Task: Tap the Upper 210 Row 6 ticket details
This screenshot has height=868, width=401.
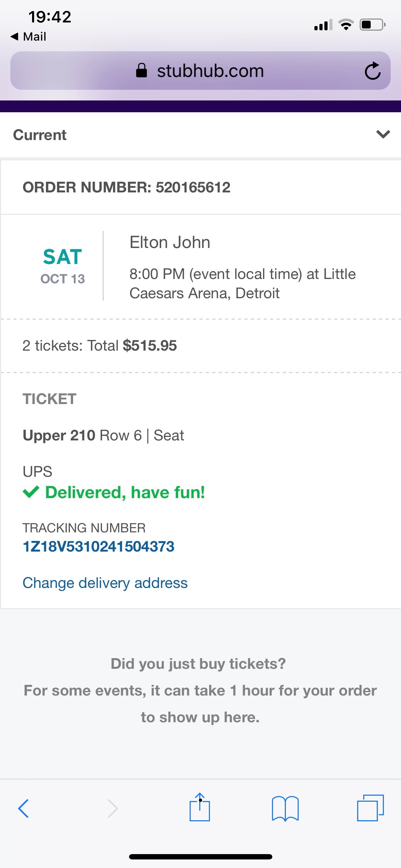Action: [x=103, y=435]
